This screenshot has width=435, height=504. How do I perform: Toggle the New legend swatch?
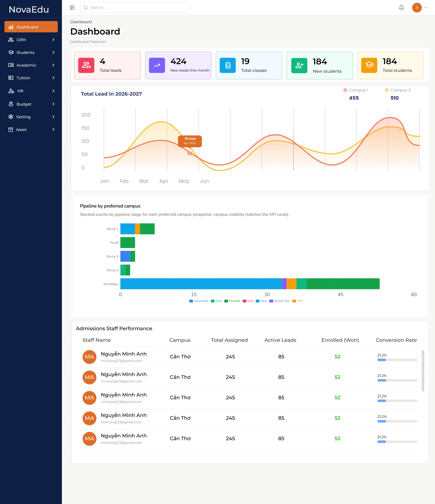pyautogui.click(x=258, y=301)
